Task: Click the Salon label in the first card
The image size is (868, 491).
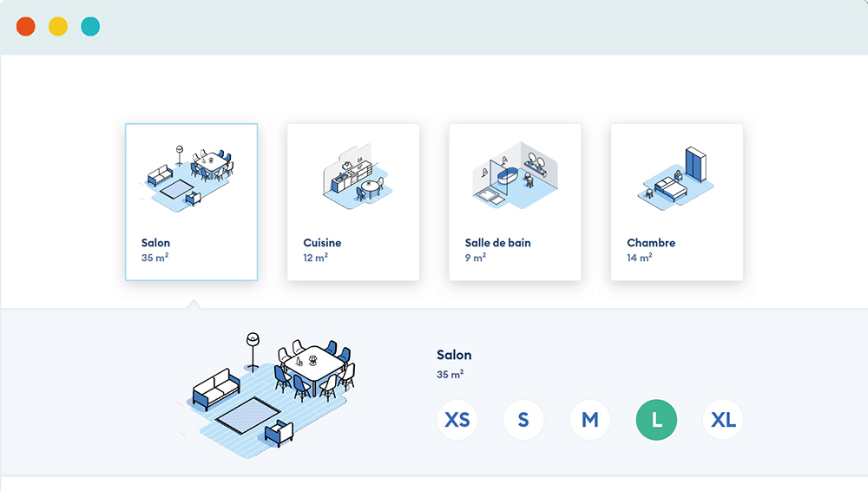Action: point(155,243)
